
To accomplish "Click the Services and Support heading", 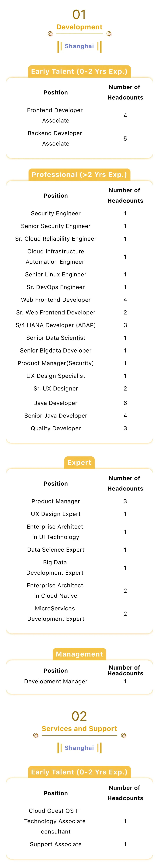I will click(x=79, y=729).
